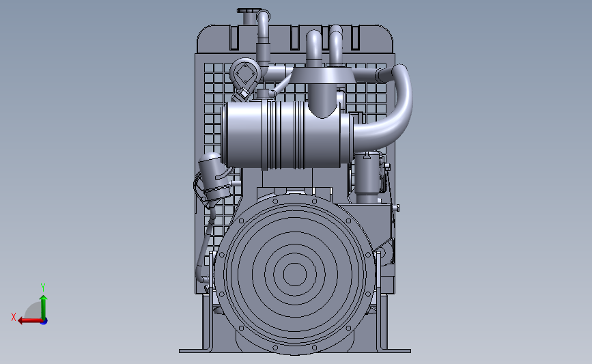Image resolution: width=592 pixels, height=364 pixels.
Task: Click the red X axis arrow of the triad
Action: point(30,321)
